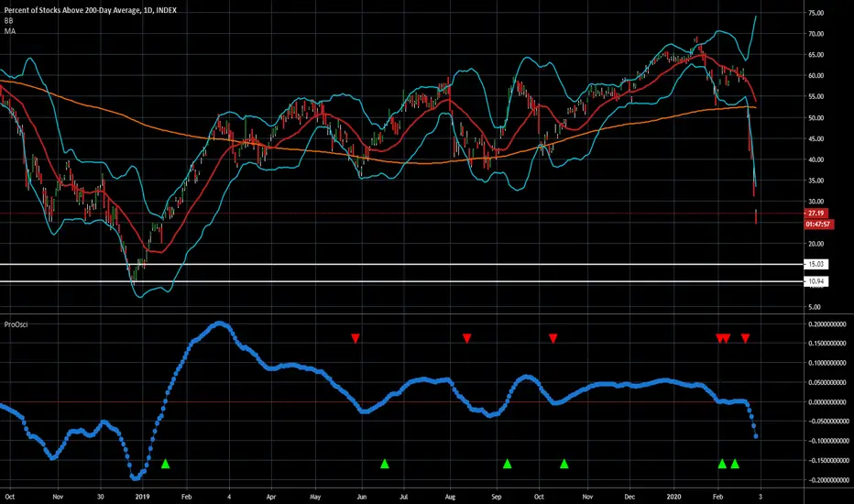Click the red down-triangle signal in October 2019
The width and height of the screenshot is (854, 504).
click(553, 338)
